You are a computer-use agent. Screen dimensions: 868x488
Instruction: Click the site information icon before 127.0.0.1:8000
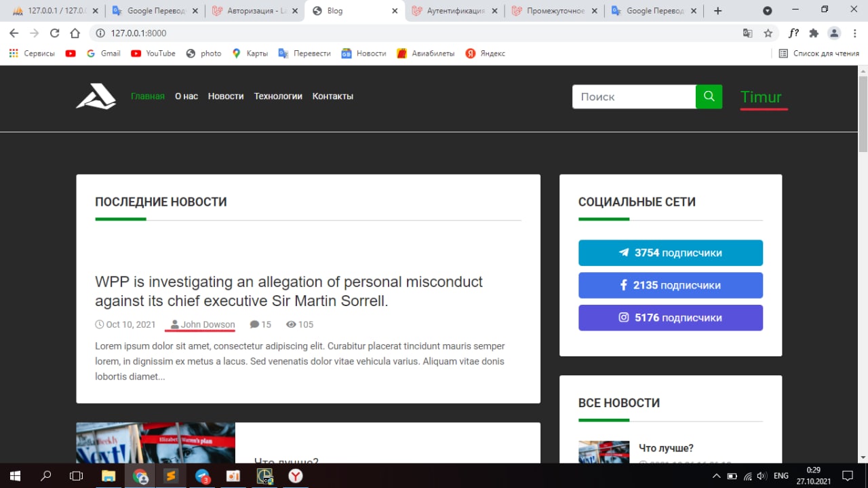[x=100, y=33]
